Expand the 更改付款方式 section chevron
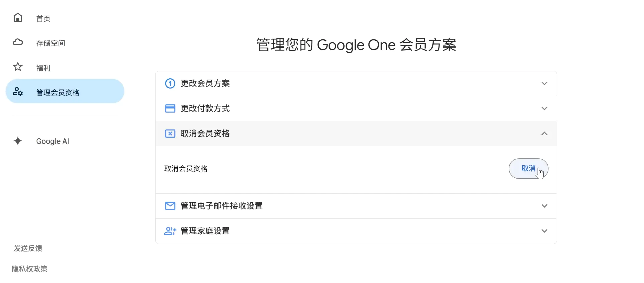The height and width of the screenshot is (283, 644). click(544, 108)
